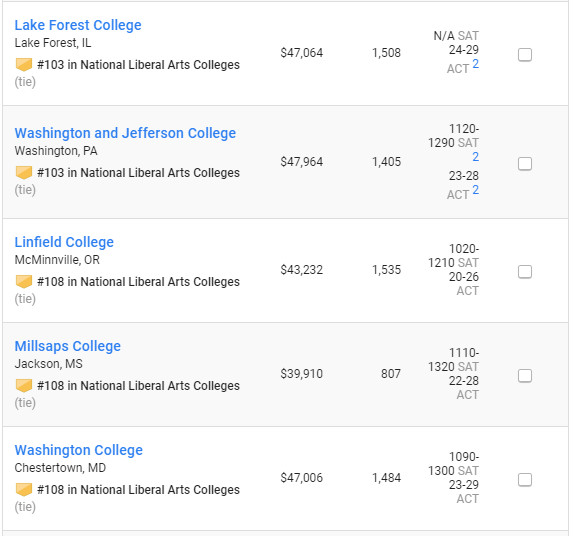Image resolution: width=577 pixels, height=536 pixels.
Task: Click the Linfield College ranking badge icon
Action: tap(24, 282)
